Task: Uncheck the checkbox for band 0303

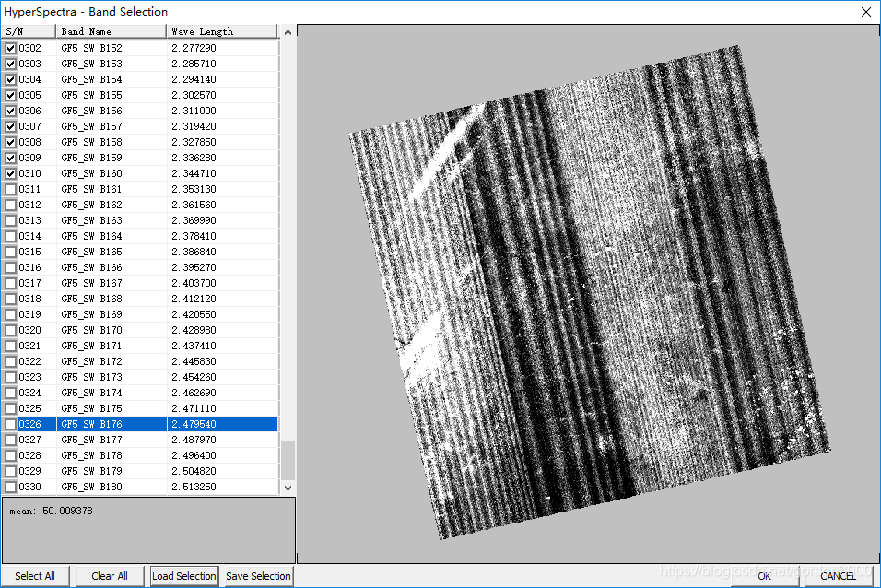Action: pyautogui.click(x=10, y=65)
